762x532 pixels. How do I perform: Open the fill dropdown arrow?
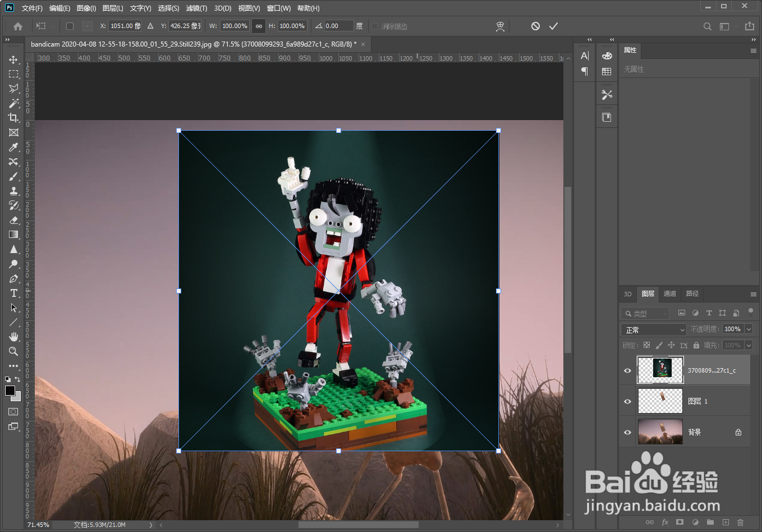(749, 346)
